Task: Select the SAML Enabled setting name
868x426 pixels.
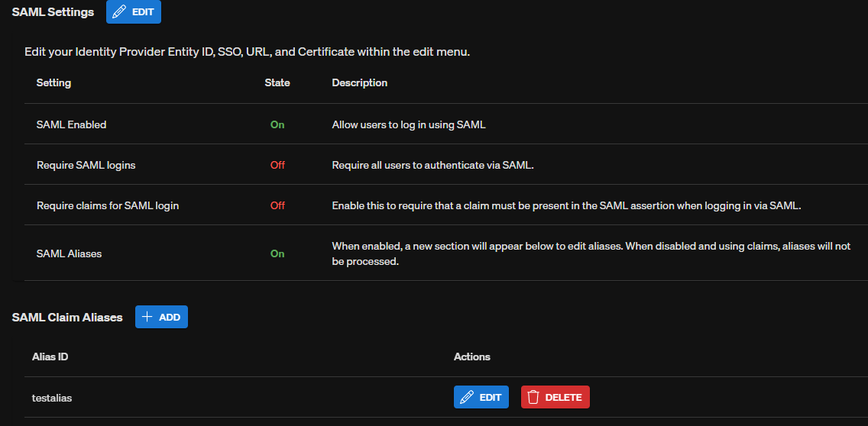Action: 71,125
